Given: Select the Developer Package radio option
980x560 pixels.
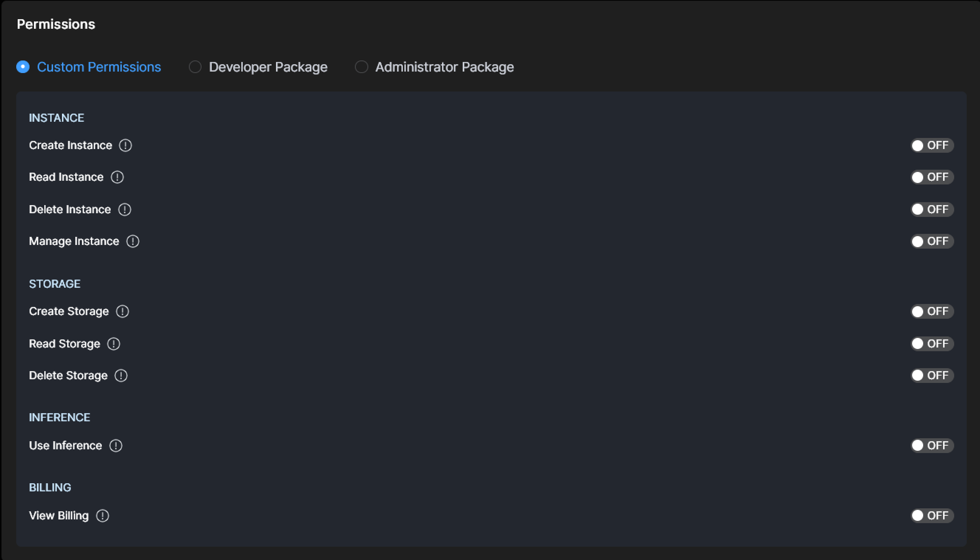Looking at the screenshot, I should point(196,67).
